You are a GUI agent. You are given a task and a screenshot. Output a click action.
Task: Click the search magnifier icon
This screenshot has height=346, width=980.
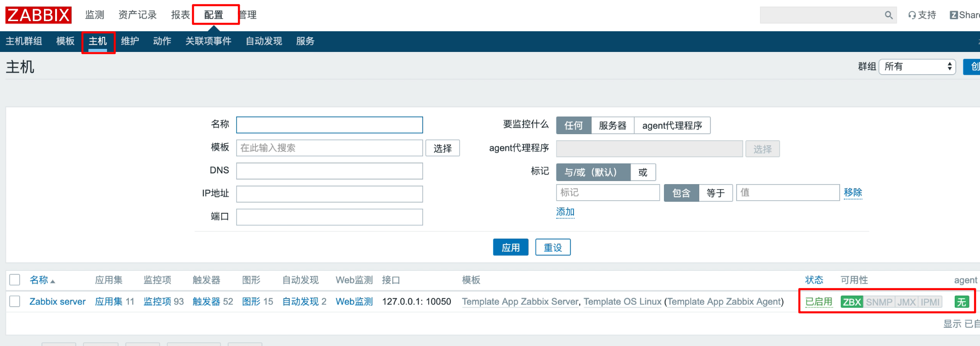click(889, 15)
